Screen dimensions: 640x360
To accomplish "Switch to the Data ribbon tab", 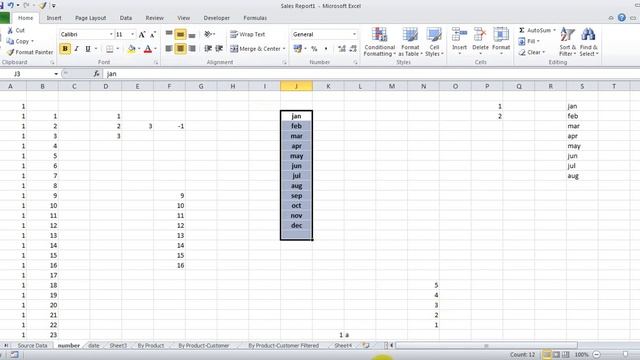I will pyautogui.click(x=126, y=18).
